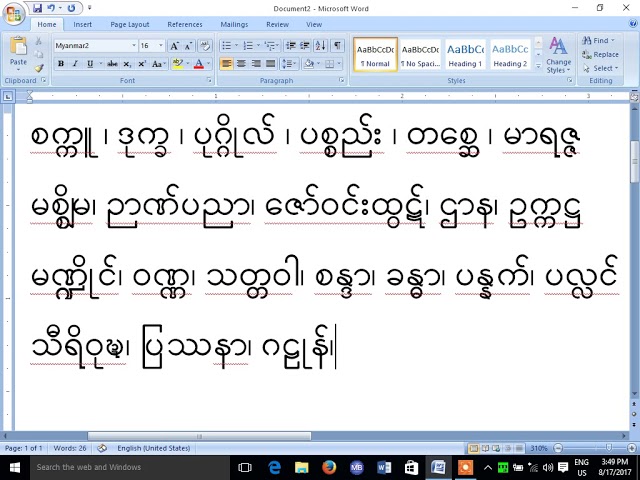Screen dimensions: 640x480
Task: Click Find in Editing group
Action: [598, 40]
